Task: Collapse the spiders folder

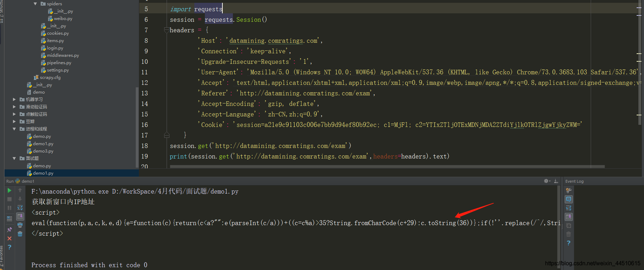Action: click(35, 4)
